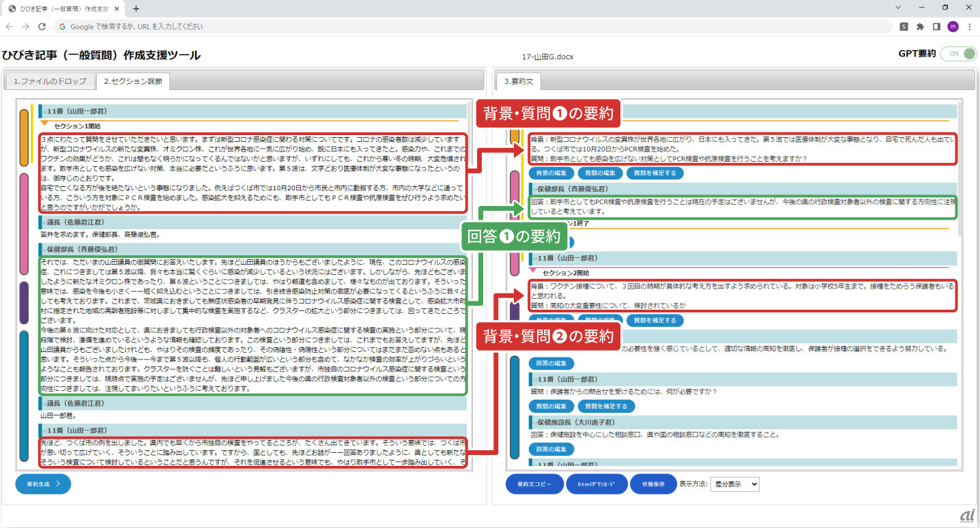Toggle the GPT要約 switch off

click(x=958, y=54)
